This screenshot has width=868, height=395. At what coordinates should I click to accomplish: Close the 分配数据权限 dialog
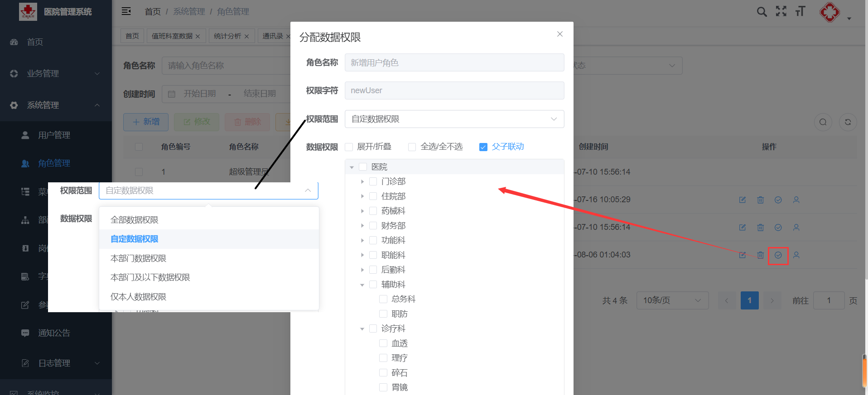pos(559,34)
